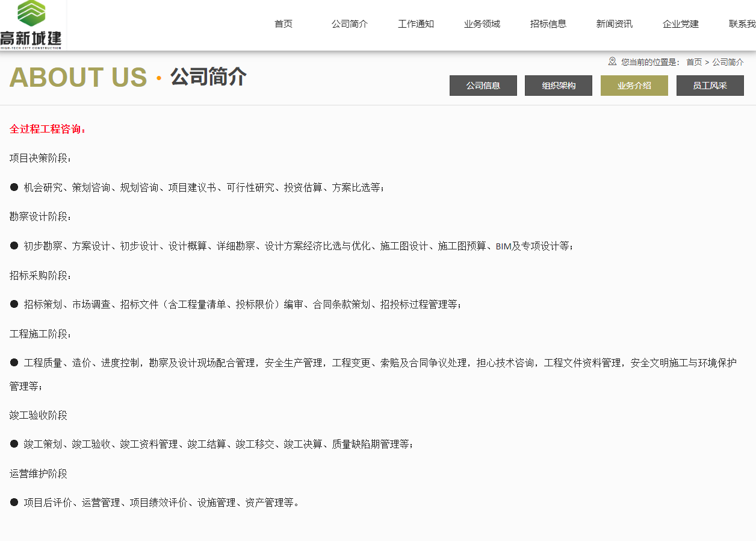
Task: Click the 首页 breadcrumb link
Action: tap(694, 62)
